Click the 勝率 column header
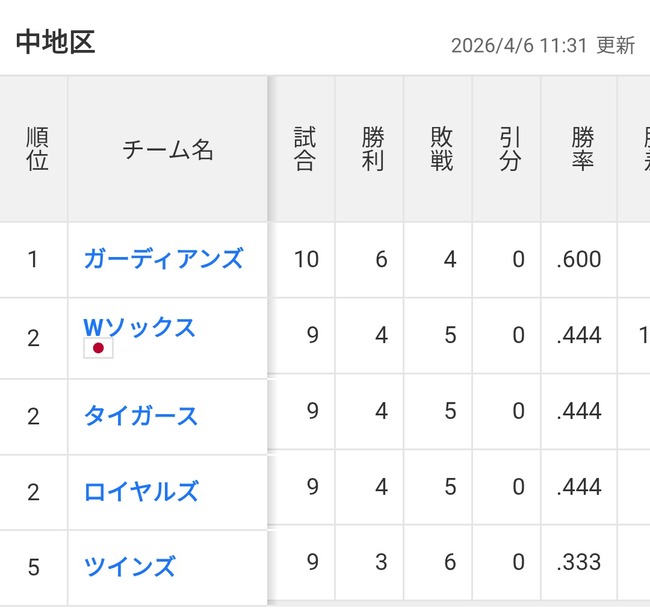Viewport: 650px width, 611px height. tap(582, 150)
